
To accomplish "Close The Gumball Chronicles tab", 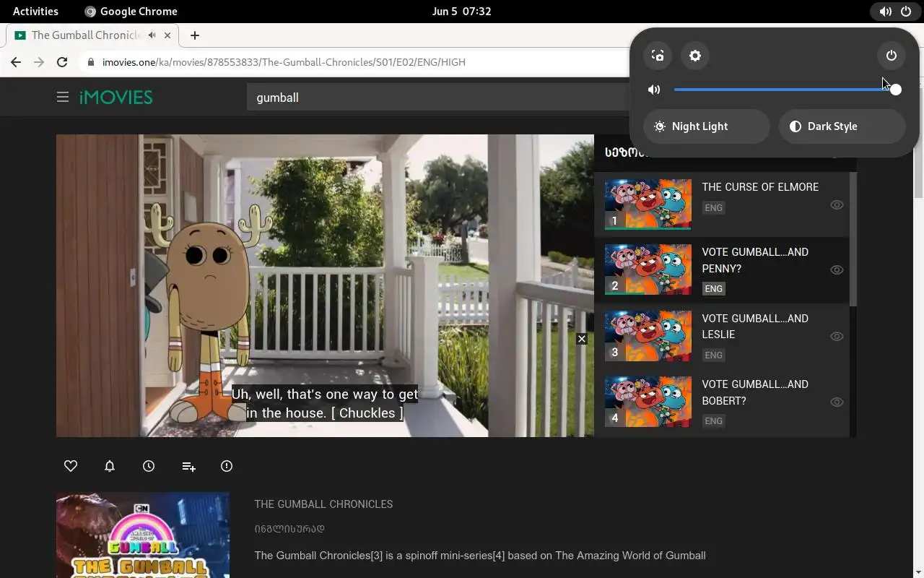I will point(168,35).
